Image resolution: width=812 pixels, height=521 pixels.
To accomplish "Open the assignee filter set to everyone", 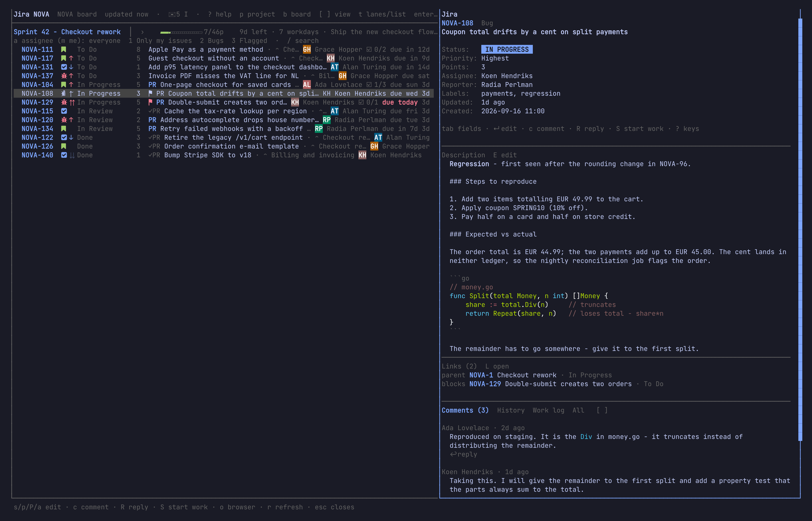I will (67, 41).
